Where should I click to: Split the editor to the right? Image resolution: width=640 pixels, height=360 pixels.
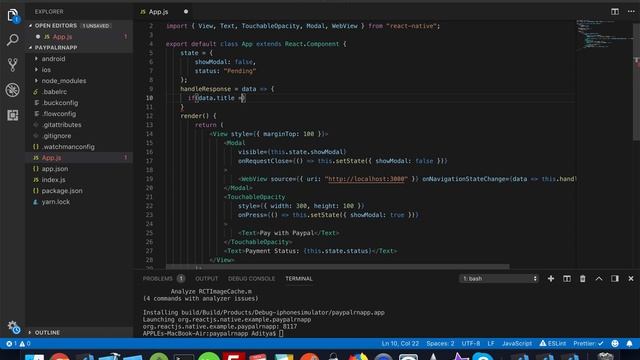point(615,11)
